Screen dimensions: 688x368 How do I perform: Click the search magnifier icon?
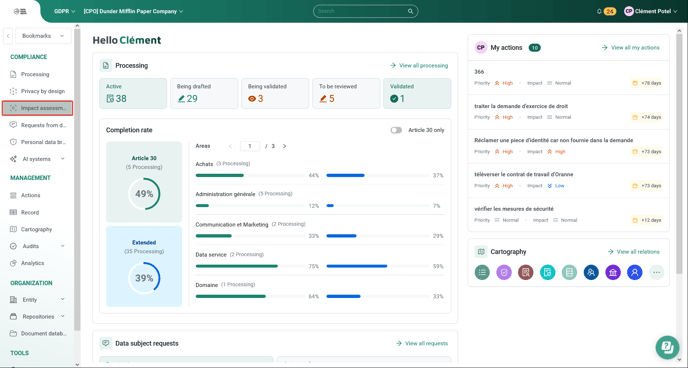(411, 11)
